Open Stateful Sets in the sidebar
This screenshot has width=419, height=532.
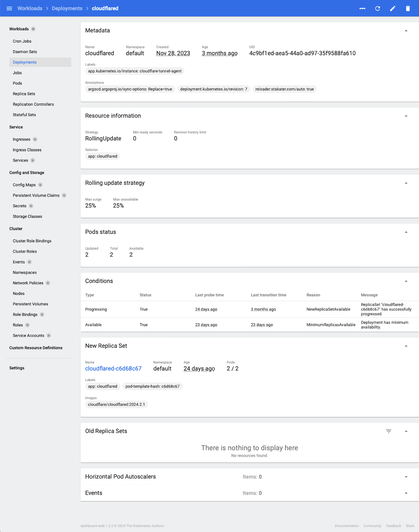tap(24, 115)
